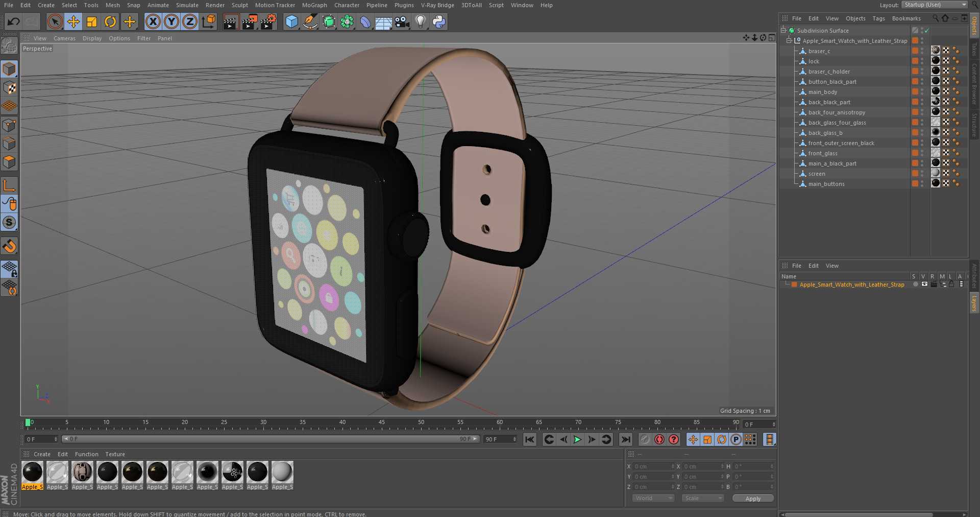
Task: Add a Camera object
Action: coord(402,21)
